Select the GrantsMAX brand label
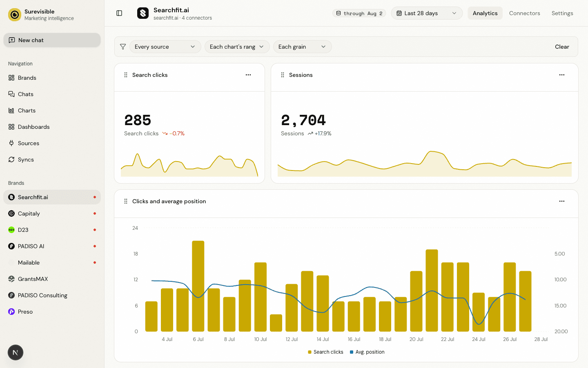 pyautogui.click(x=33, y=279)
